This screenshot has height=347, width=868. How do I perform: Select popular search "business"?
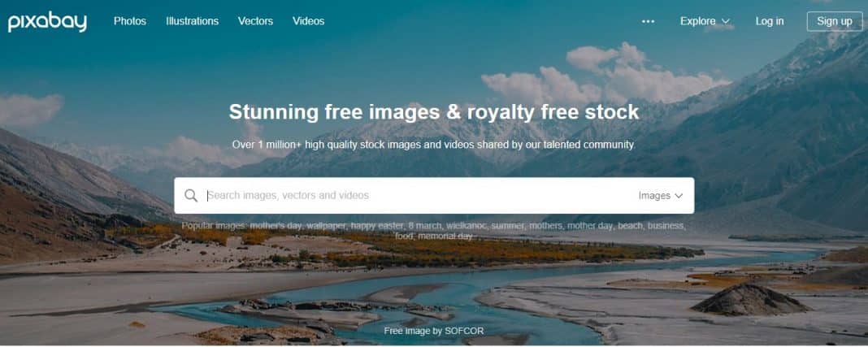click(x=666, y=226)
